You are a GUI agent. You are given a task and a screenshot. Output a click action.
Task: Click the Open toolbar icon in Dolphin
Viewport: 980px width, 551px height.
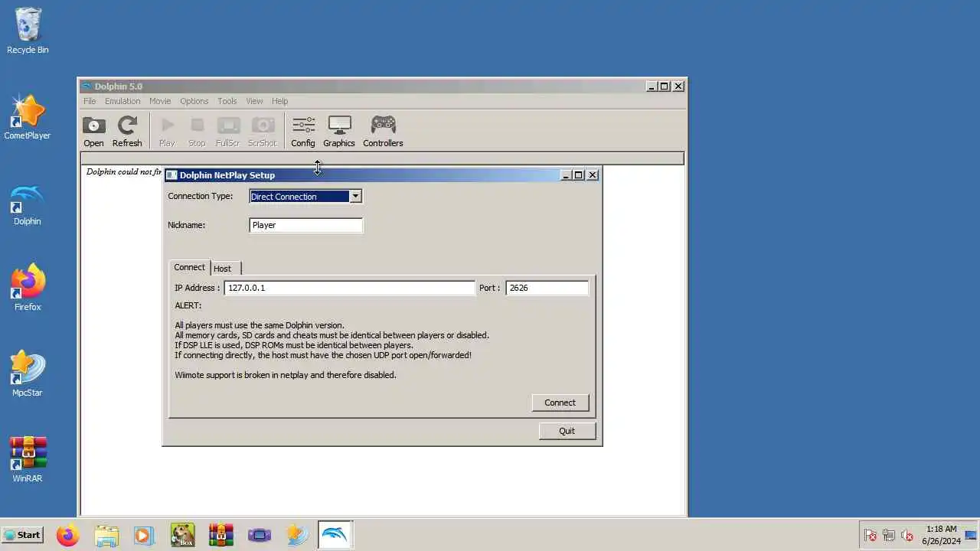[x=93, y=131]
